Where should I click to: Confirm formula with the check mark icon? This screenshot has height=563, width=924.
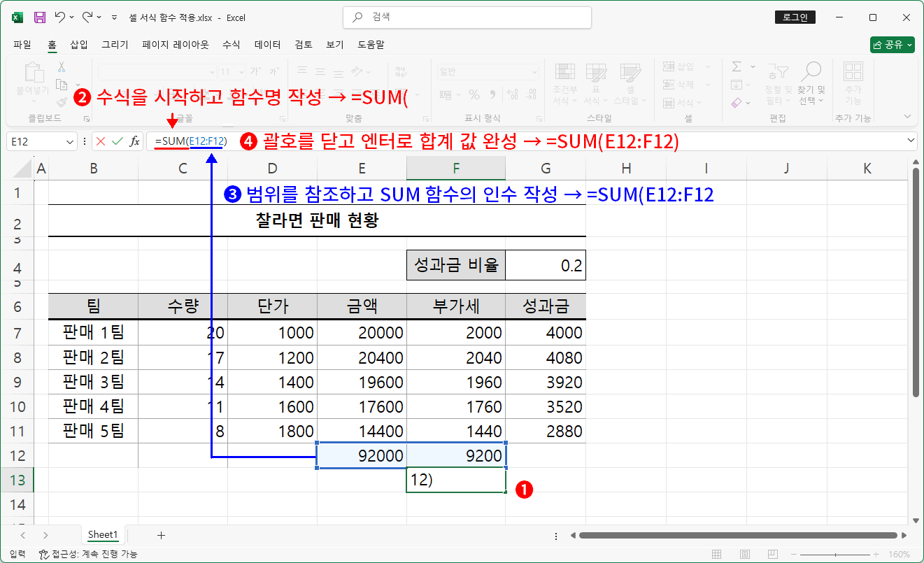tap(117, 141)
